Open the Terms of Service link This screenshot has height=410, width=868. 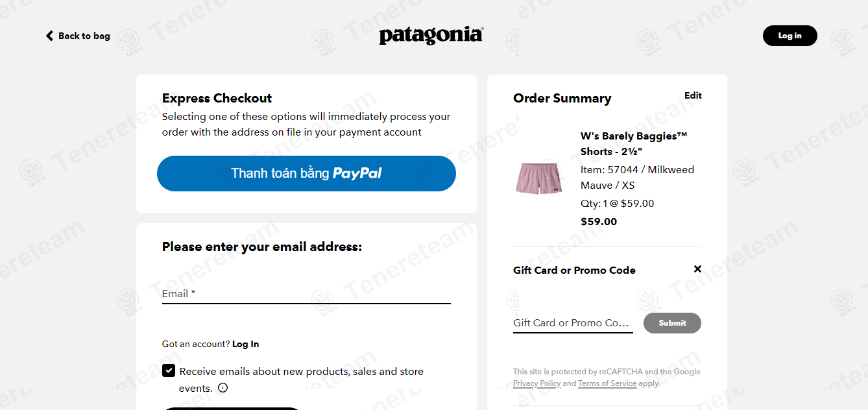[607, 383]
